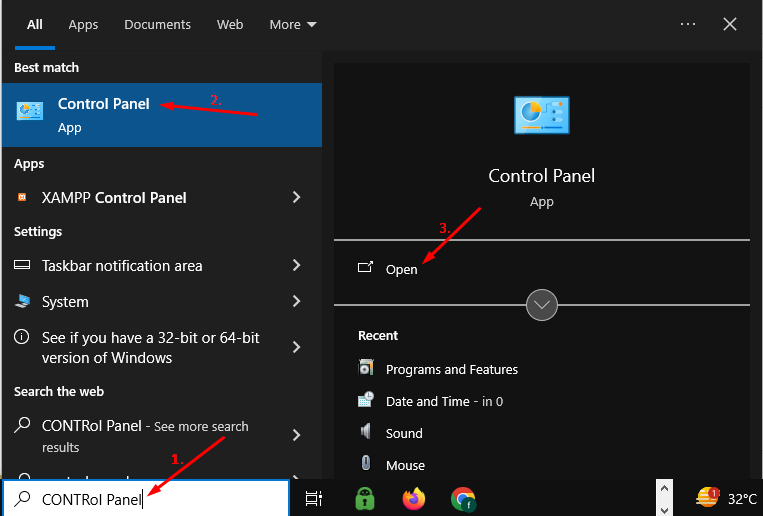Launch Firefox from the taskbar

click(x=414, y=498)
